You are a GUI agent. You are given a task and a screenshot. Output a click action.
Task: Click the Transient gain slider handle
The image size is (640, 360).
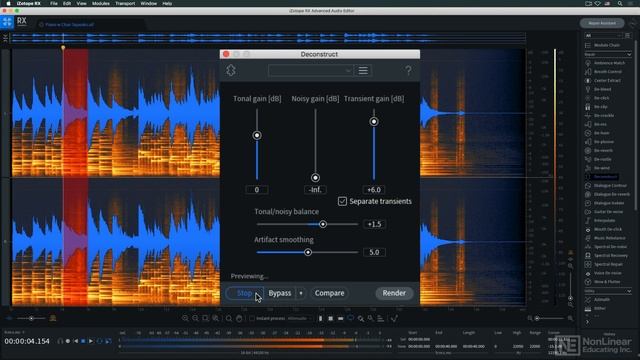click(373, 122)
